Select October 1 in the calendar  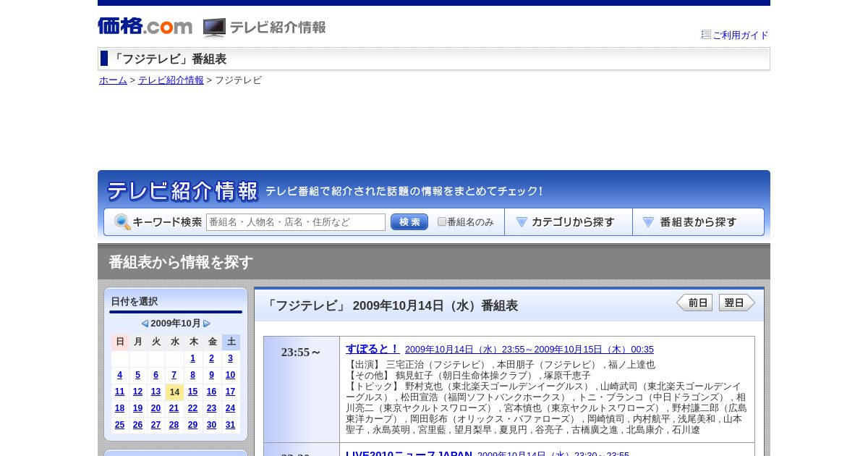pos(192,358)
